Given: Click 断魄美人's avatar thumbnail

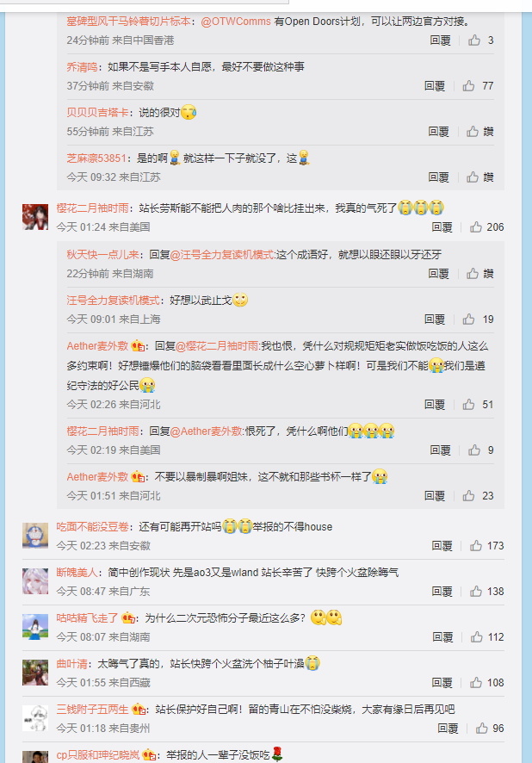Looking at the screenshot, I should click(35, 581).
